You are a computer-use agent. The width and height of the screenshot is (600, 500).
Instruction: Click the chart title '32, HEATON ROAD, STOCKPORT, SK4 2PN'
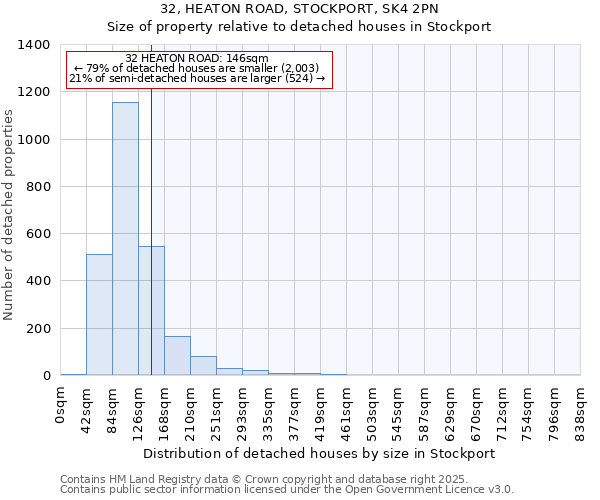[299, 9]
